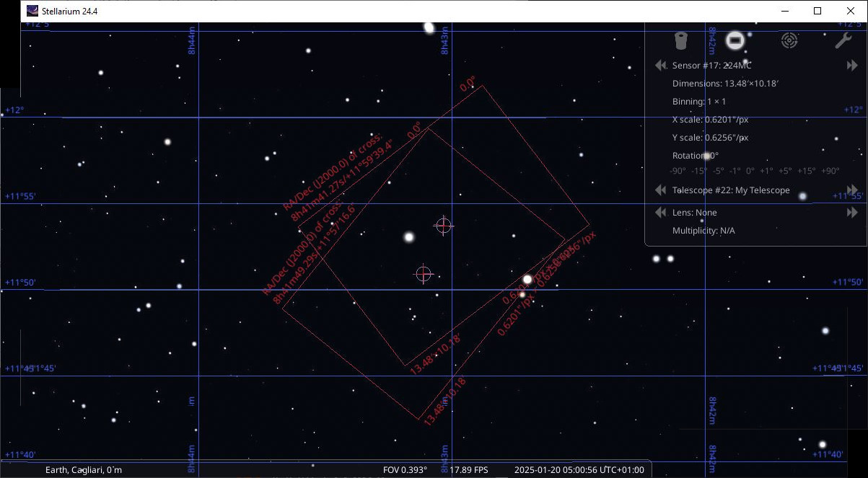The image size is (868, 478).
Task: Click the FOV 0.393° status text
Action: (405, 470)
